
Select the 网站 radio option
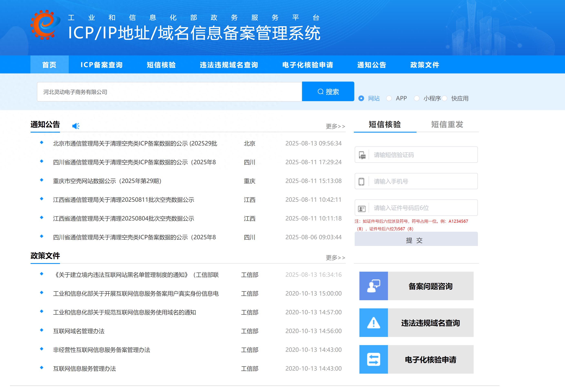(x=361, y=99)
